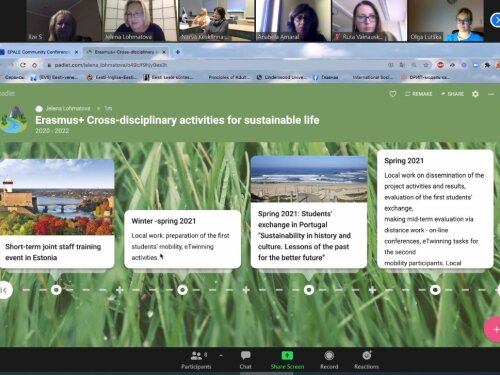The width and height of the screenshot is (500, 375).
Task: Show next participants in video strip
Action: [x=496, y=20]
